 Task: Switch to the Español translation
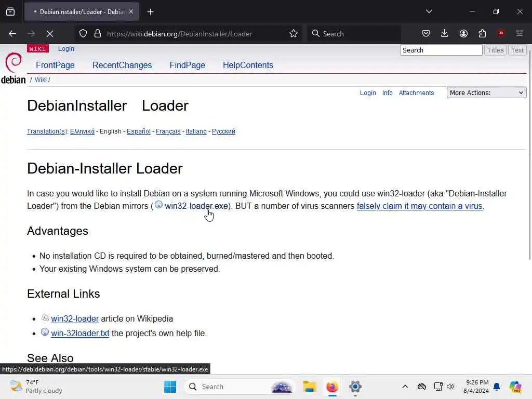point(138,131)
